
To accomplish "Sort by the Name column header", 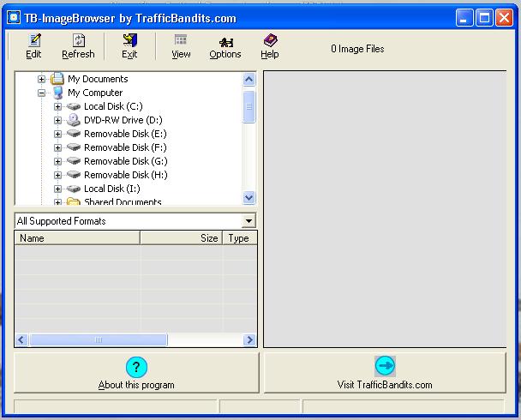I will click(77, 238).
